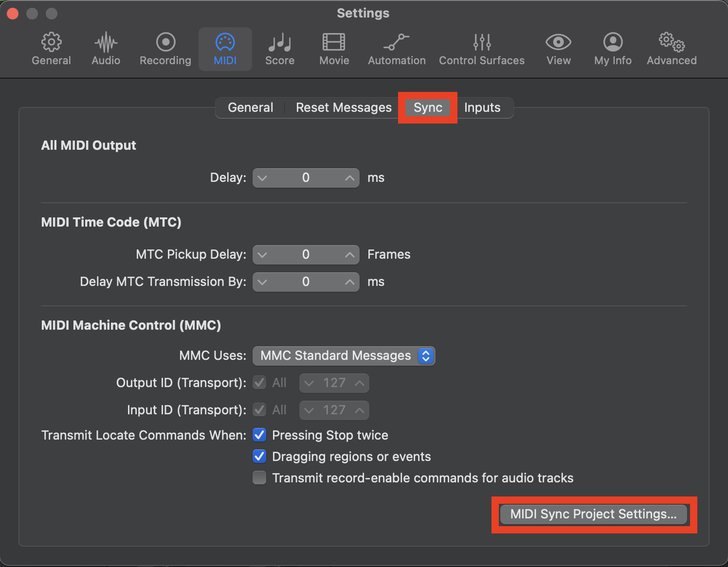
Task: Open the Audio settings pane
Action: tap(106, 49)
